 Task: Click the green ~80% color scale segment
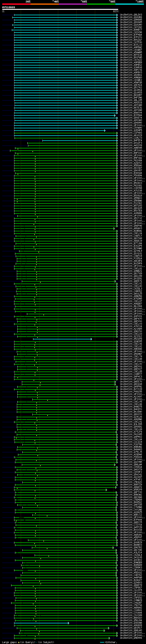[x=101, y=4]
